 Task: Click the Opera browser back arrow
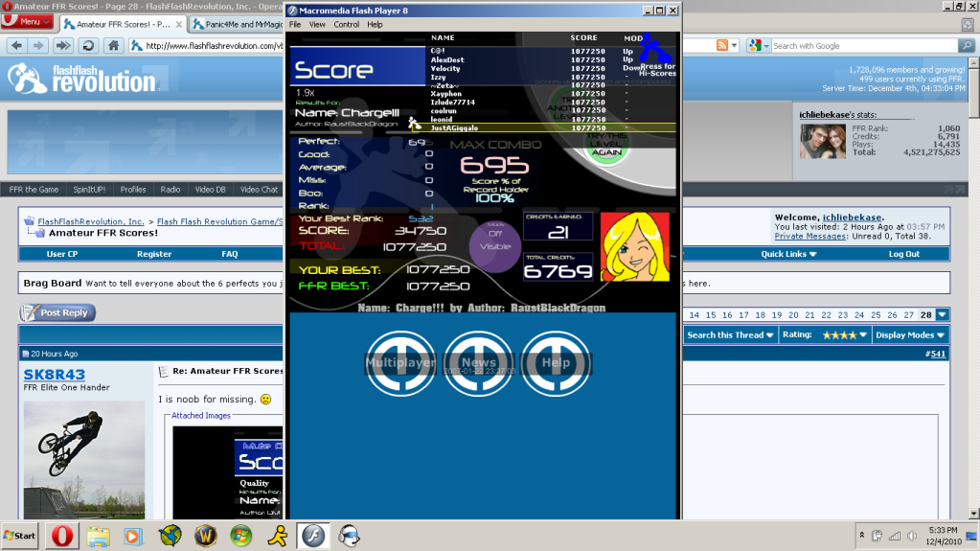click(x=16, y=45)
